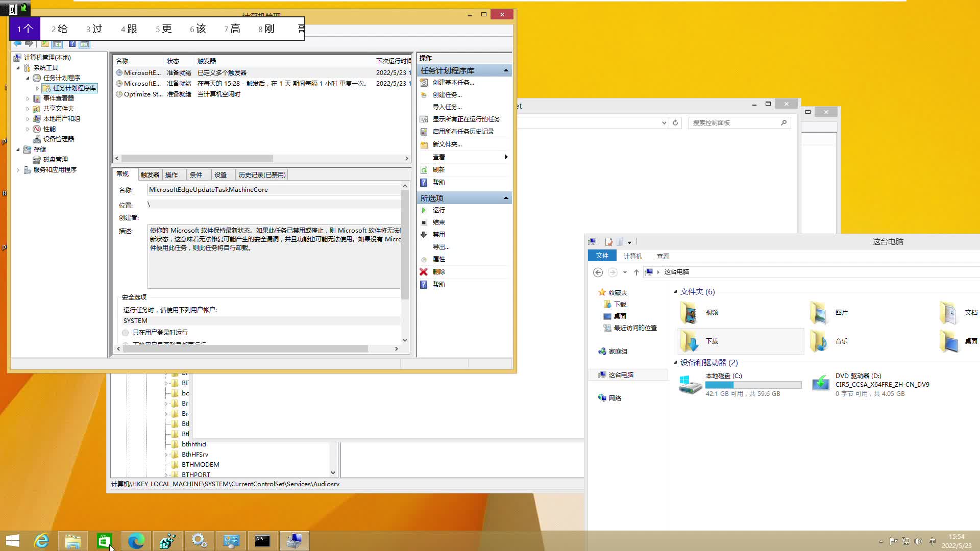The height and width of the screenshot is (551, 980).
Task: Toggle the console tree visibility
Action: click(57, 44)
